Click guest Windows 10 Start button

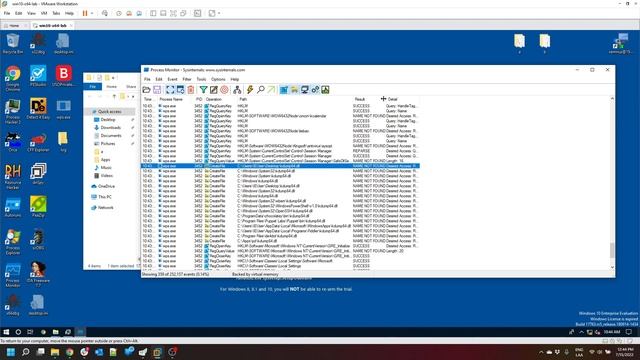pyautogui.click(x=6, y=332)
